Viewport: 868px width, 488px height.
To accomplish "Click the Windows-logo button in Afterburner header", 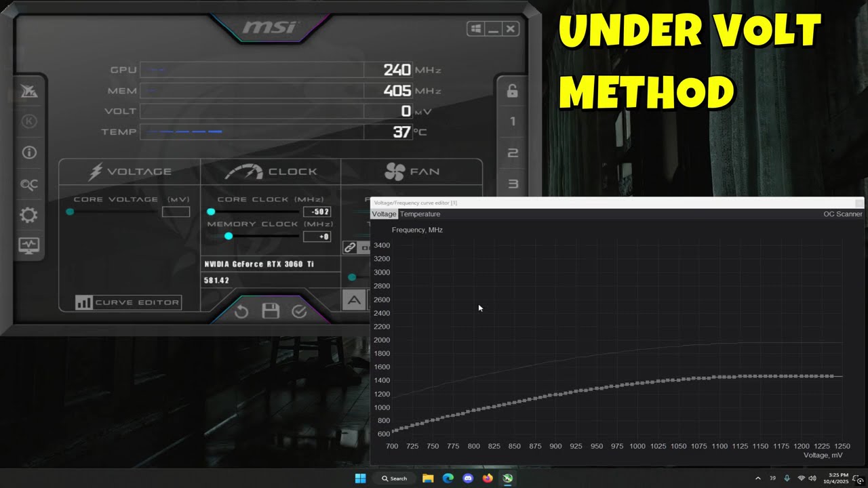I will (475, 28).
